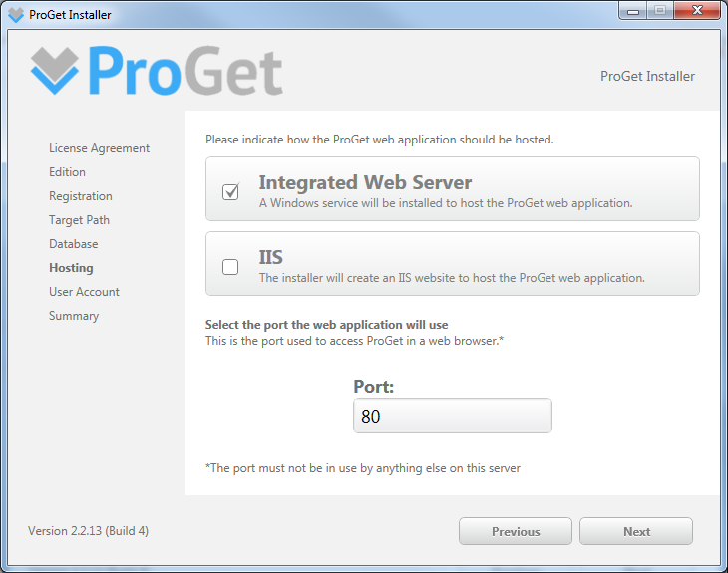Check the IIS hosting checkbox
The width and height of the screenshot is (728, 573).
pyautogui.click(x=230, y=267)
